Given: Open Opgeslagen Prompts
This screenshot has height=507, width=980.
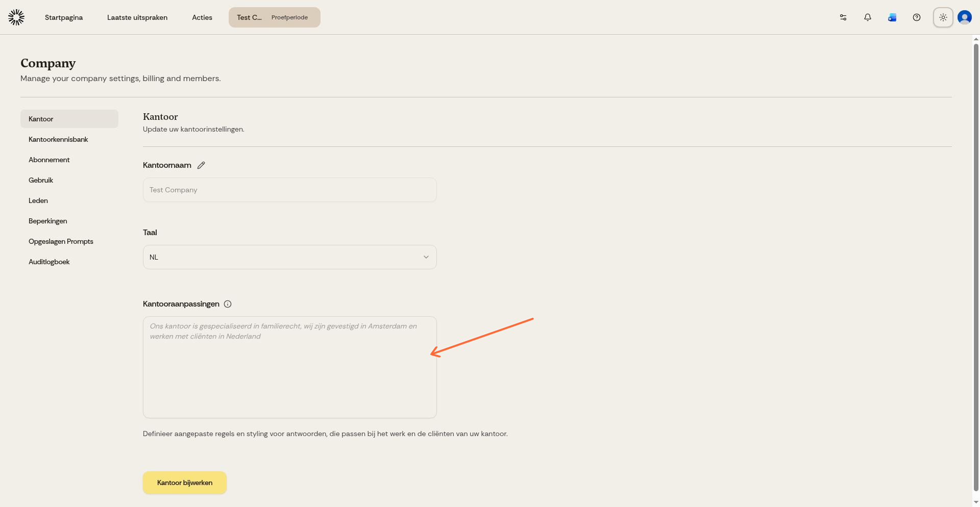Looking at the screenshot, I should 69,241.
